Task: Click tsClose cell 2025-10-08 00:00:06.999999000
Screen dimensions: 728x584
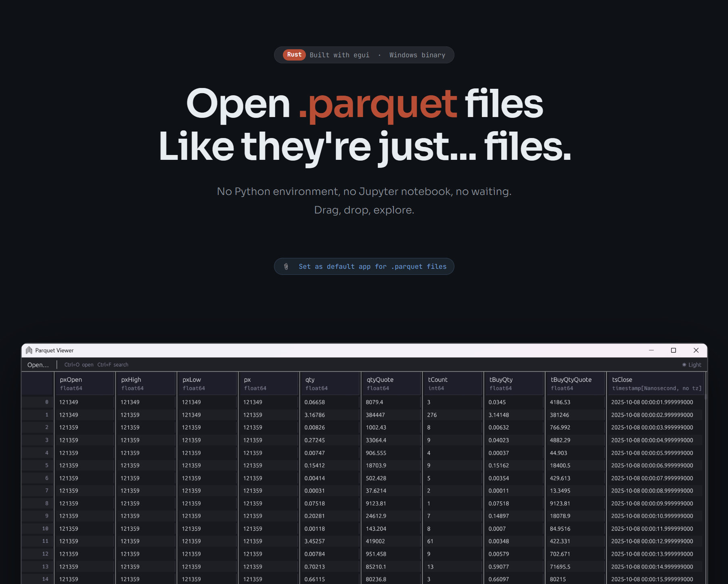Action: point(652,466)
